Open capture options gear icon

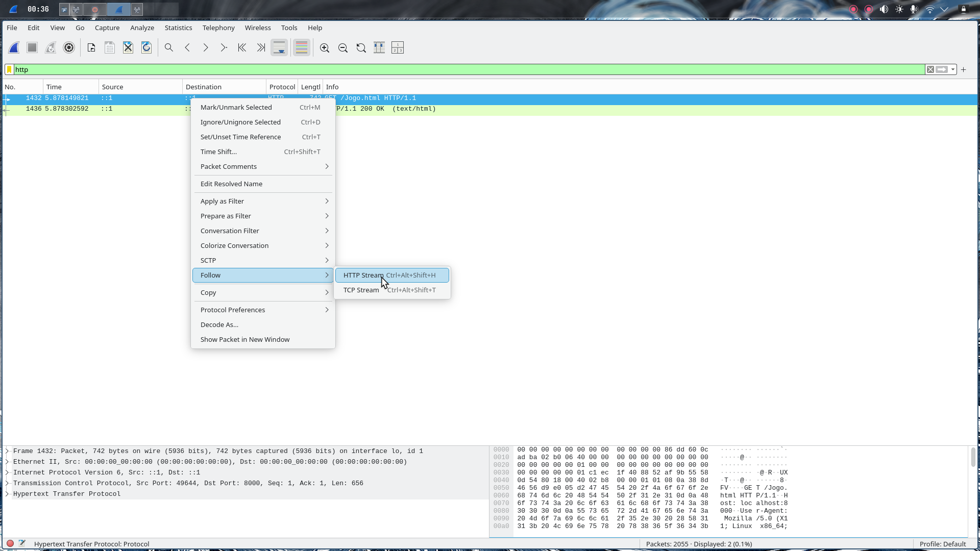[69, 48]
